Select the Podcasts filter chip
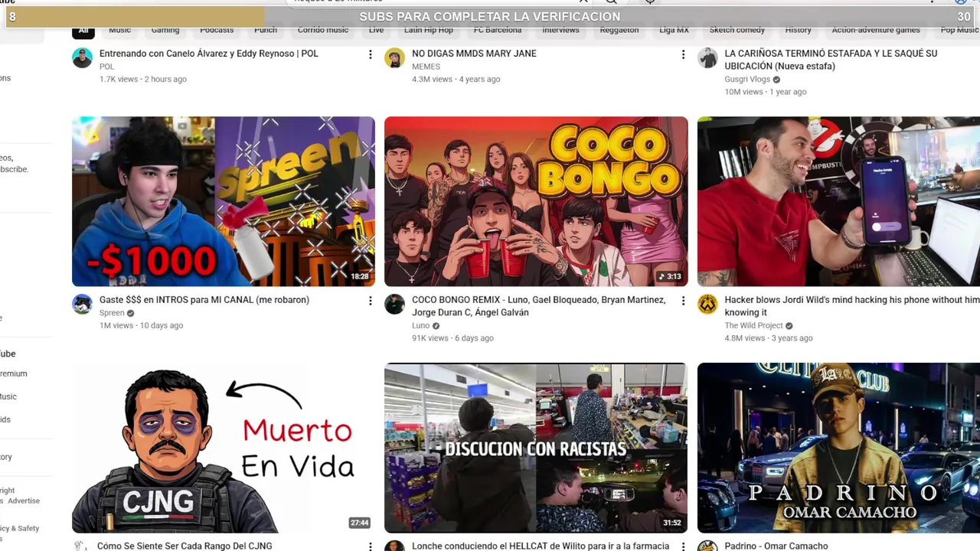This screenshot has height=551, width=980. click(x=217, y=31)
